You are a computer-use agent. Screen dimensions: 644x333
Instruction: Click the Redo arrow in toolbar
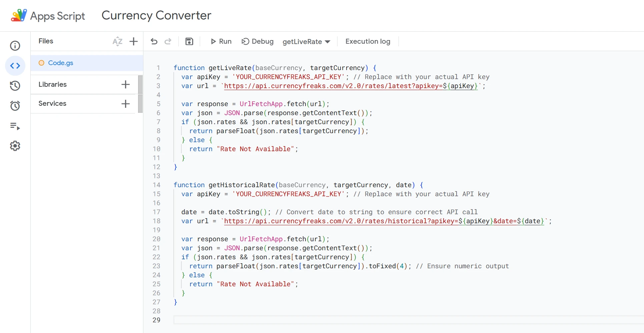coord(168,41)
